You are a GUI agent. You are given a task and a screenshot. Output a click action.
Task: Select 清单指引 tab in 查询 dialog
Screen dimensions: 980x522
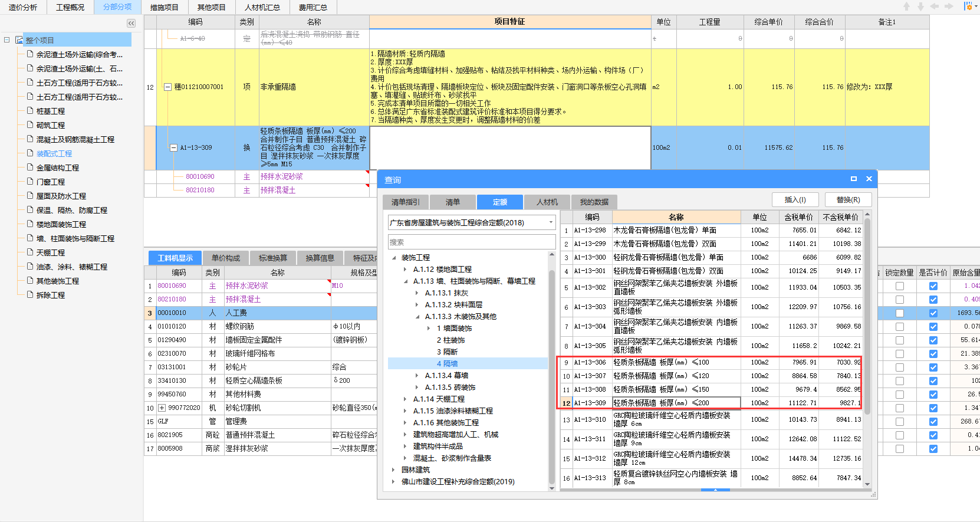click(405, 202)
